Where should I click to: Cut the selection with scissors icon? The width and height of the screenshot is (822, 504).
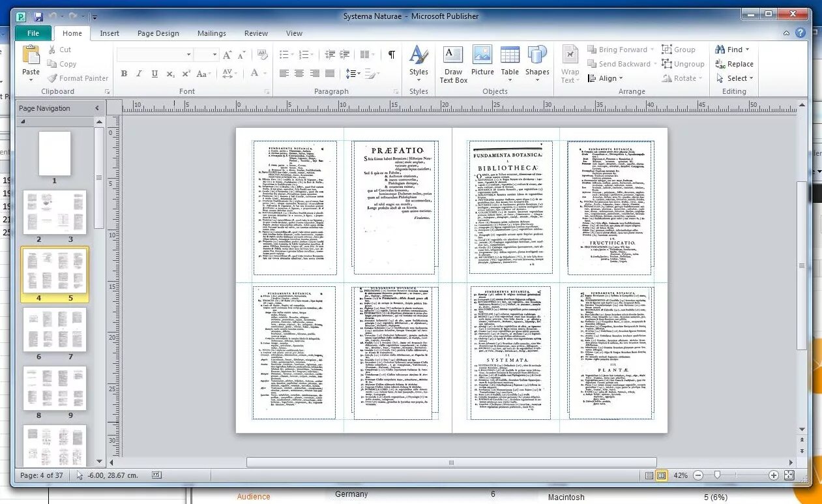pos(59,50)
